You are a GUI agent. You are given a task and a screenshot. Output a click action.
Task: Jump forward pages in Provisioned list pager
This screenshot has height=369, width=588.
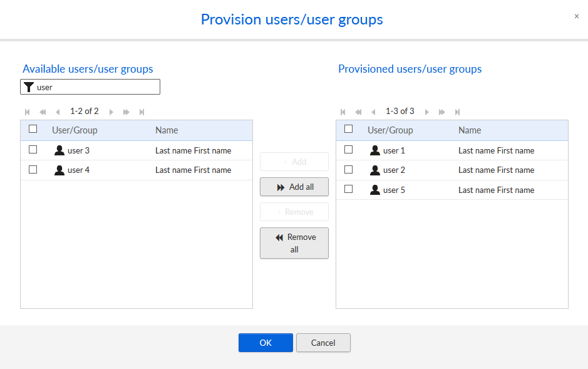pos(442,112)
